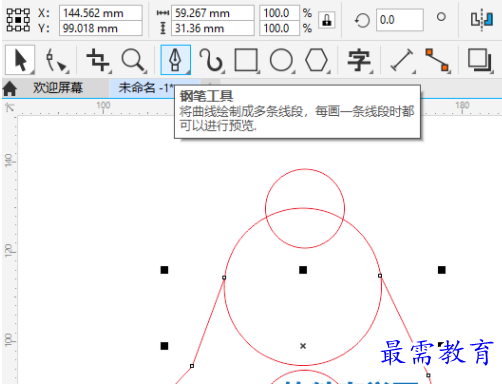
Task: Open the Drop shadow tool flyout arrow
Action: 492,72
